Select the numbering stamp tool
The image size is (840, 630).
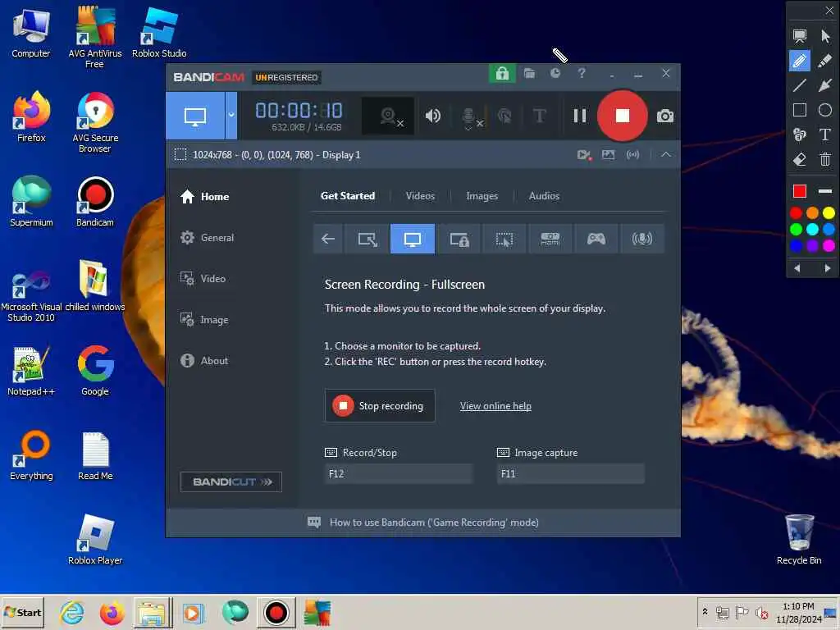pyautogui.click(x=799, y=135)
